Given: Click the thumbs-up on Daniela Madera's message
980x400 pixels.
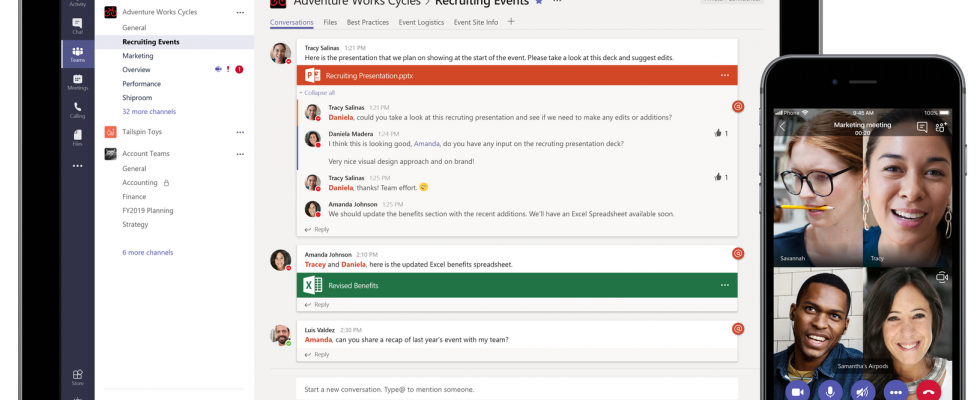Looking at the screenshot, I should click(718, 133).
